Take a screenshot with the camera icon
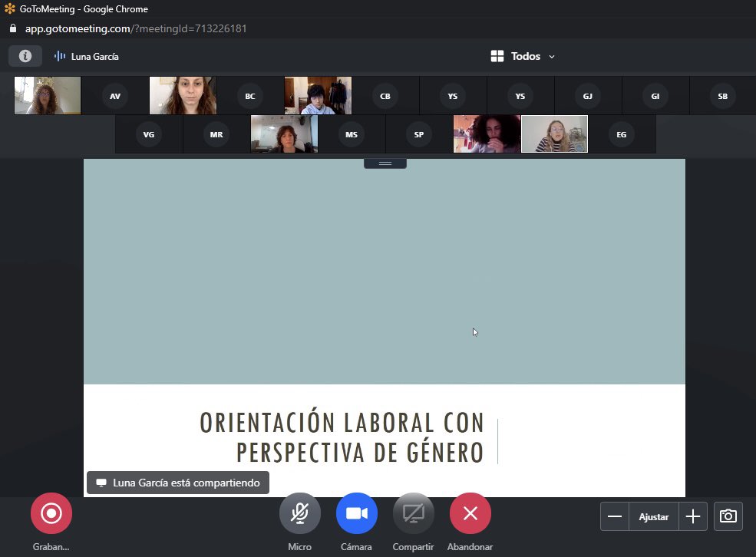 click(728, 516)
